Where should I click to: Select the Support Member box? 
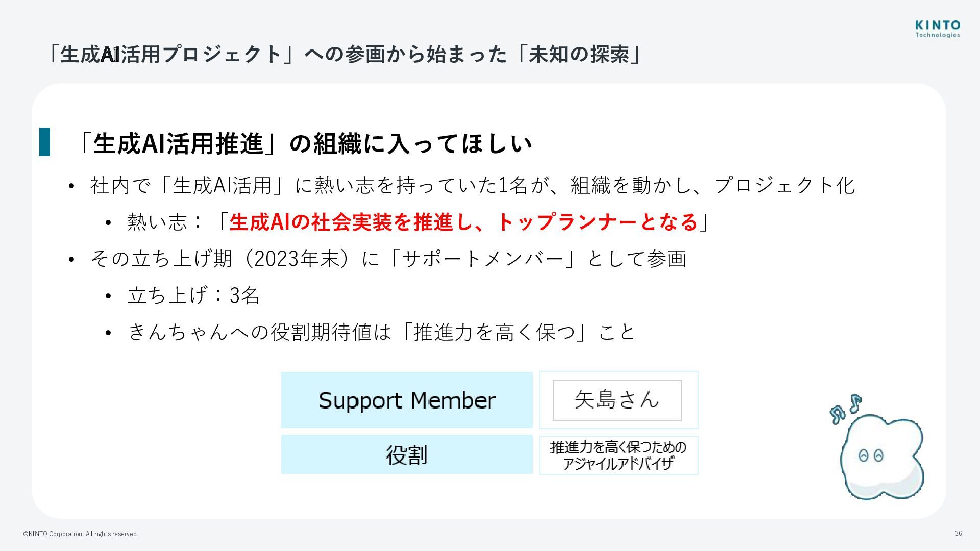click(407, 400)
